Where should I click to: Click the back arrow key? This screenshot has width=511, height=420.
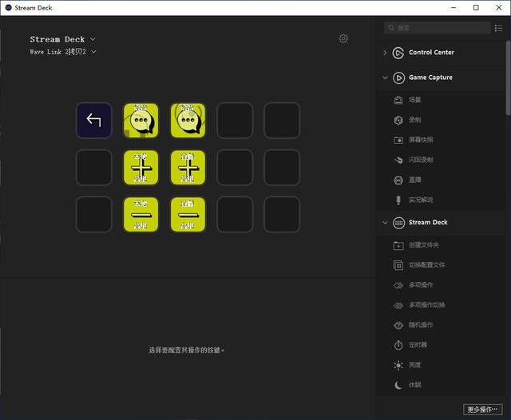click(94, 121)
